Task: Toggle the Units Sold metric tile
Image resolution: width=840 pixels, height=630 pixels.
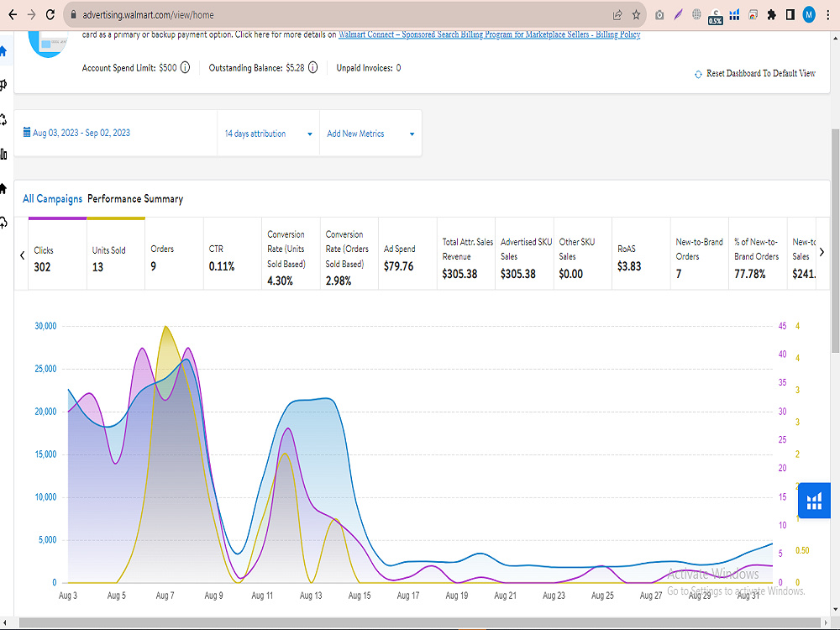Action: click(x=116, y=255)
